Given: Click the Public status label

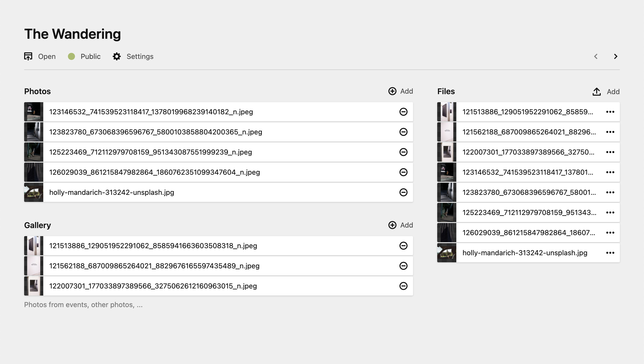Looking at the screenshot, I should coord(91,56).
